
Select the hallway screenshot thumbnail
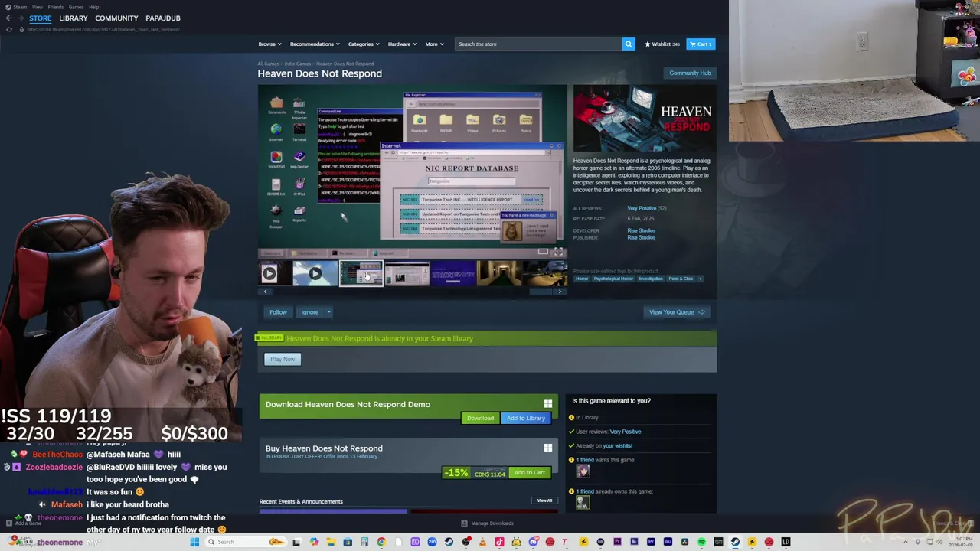[x=498, y=273]
